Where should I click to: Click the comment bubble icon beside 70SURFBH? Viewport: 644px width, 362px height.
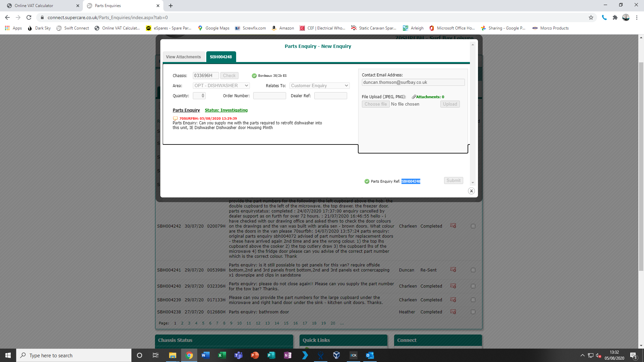[x=175, y=118]
